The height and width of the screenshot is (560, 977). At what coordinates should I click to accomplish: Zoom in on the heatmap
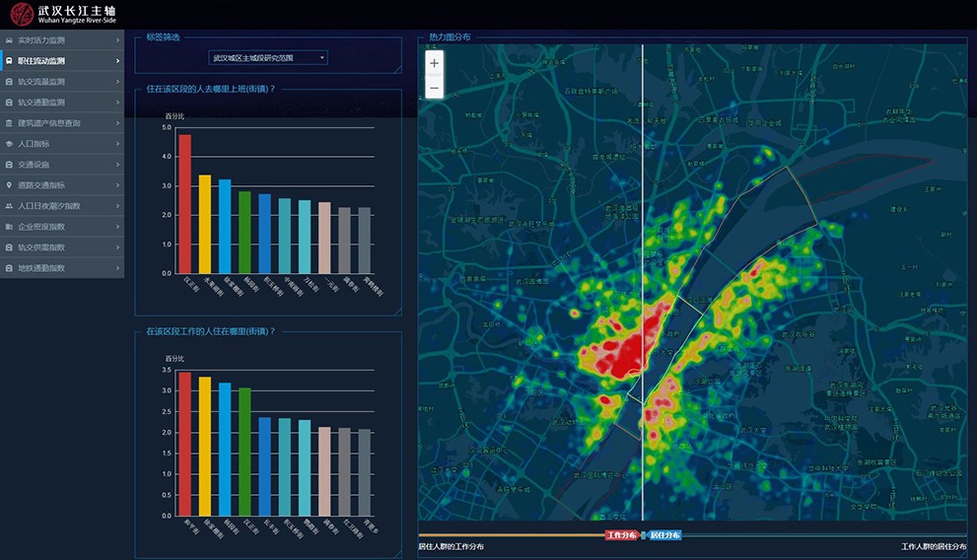pos(435,63)
